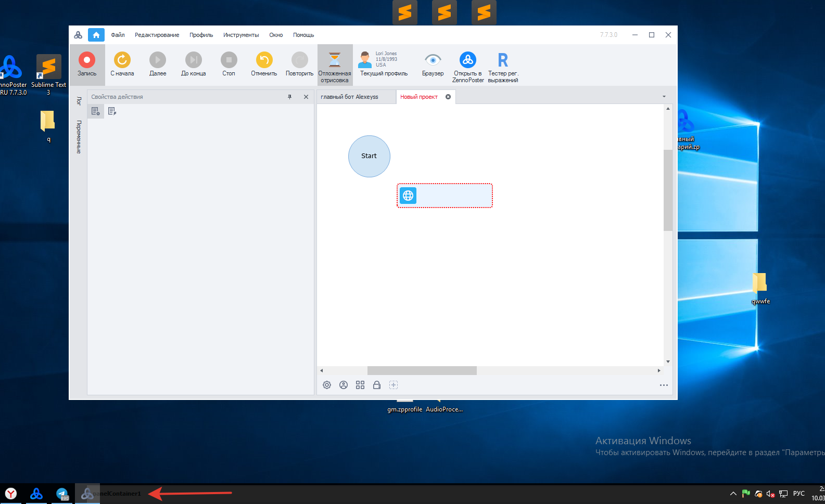Open the three-dots more options in bottom bar
Viewport: 825px width, 504px height.
click(664, 385)
